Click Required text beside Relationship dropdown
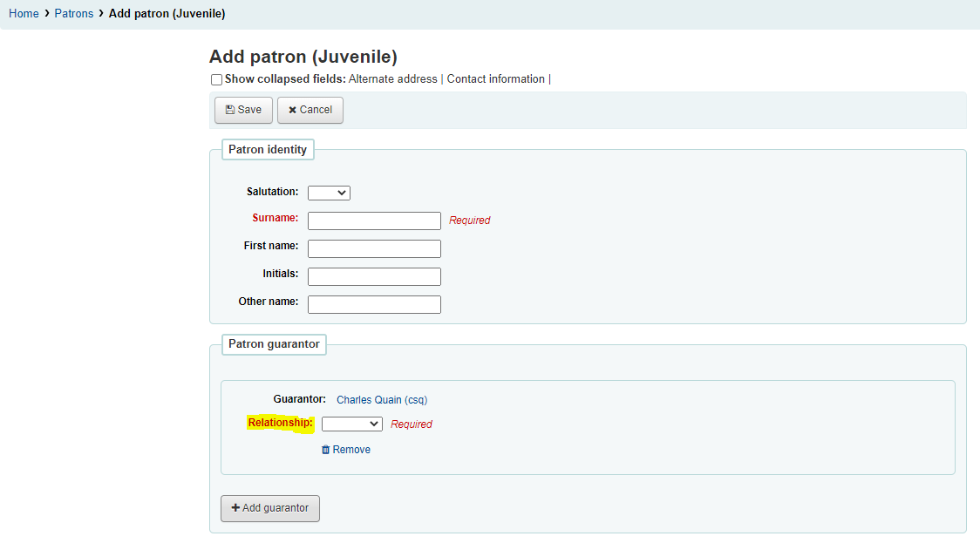The width and height of the screenshot is (980, 543). [x=412, y=424]
